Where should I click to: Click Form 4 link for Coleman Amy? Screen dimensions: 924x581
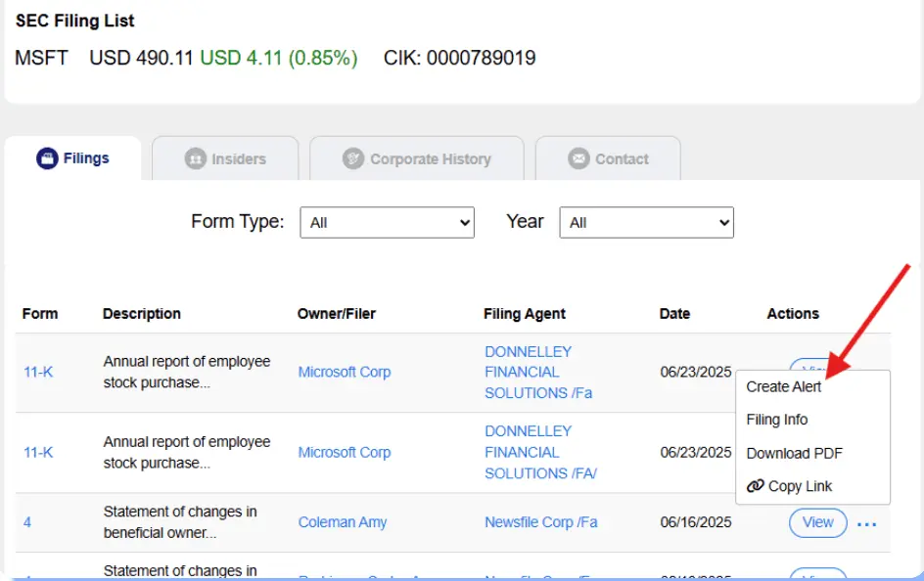[x=27, y=522]
